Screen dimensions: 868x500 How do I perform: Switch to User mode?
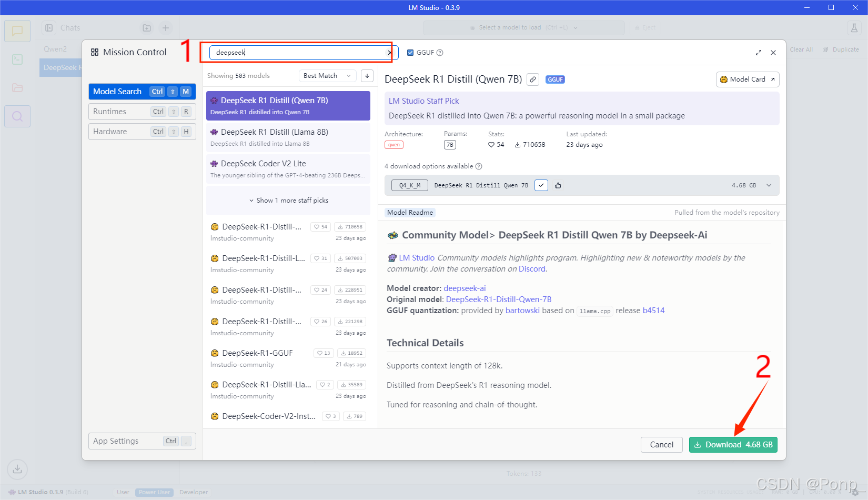123,493
